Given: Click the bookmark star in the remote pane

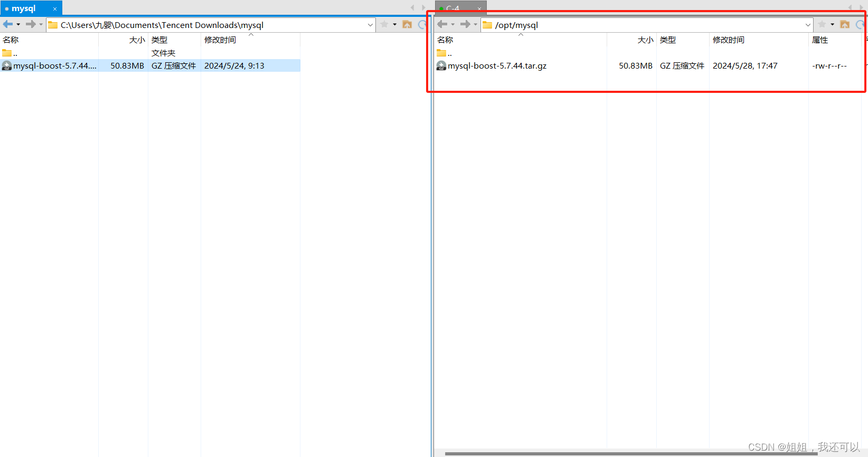Looking at the screenshot, I should point(822,24).
